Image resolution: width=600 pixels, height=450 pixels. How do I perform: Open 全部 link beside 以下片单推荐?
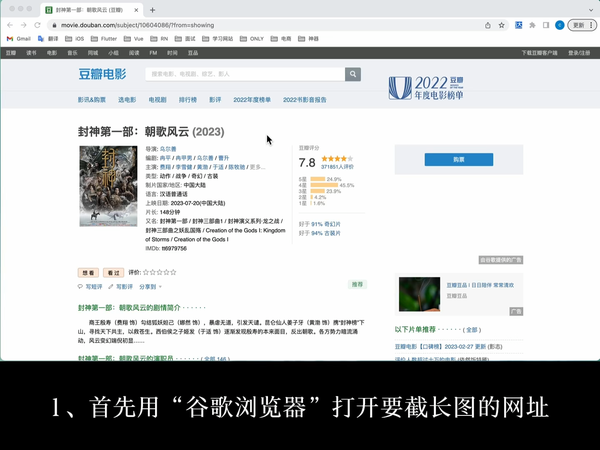pyautogui.click(x=472, y=330)
